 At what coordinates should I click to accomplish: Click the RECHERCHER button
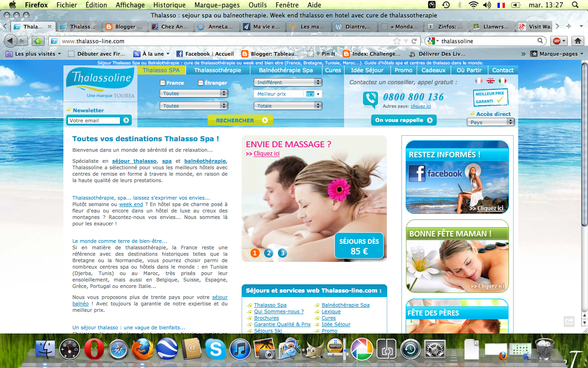point(240,121)
